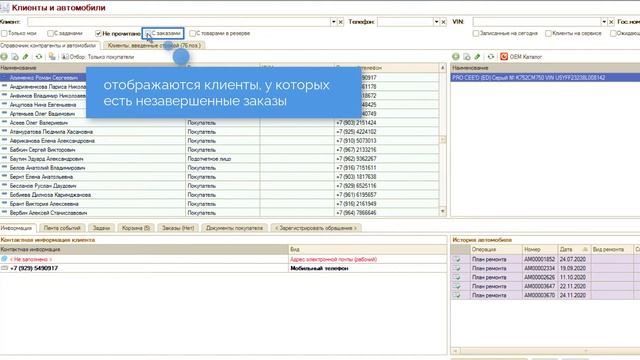This screenshot has height=360, width=640.
Task: Check 'Записанные на сегодня' checkbox
Action: pos(476,33)
